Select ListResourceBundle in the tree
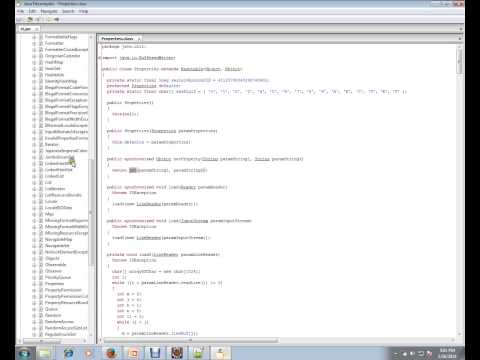This screenshot has width=480, height=360. point(63,195)
